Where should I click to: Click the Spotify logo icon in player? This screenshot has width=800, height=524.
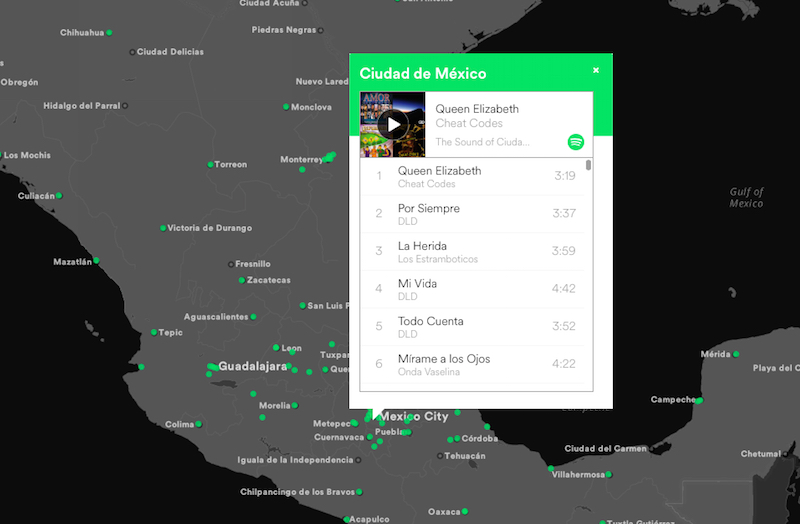[576, 142]
